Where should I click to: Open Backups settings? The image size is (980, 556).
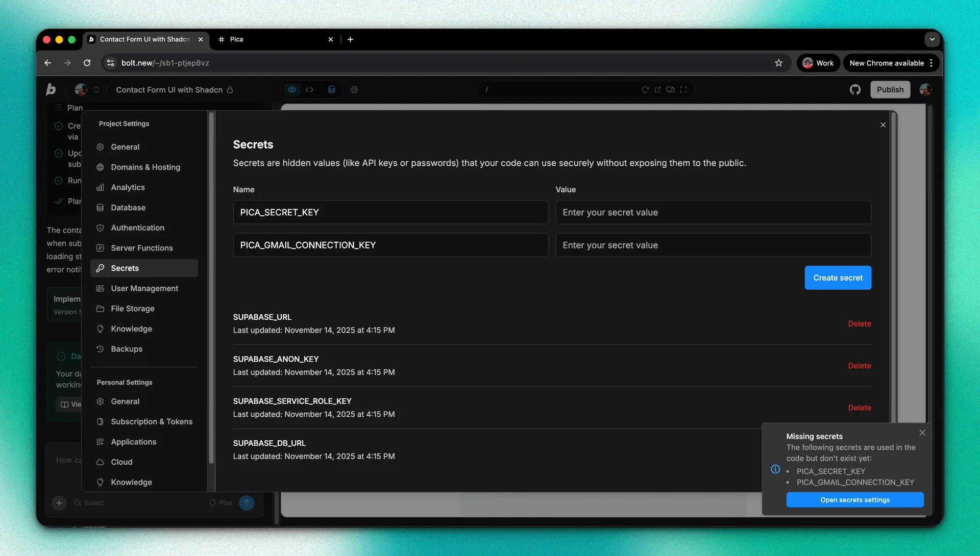coord(144,349)
